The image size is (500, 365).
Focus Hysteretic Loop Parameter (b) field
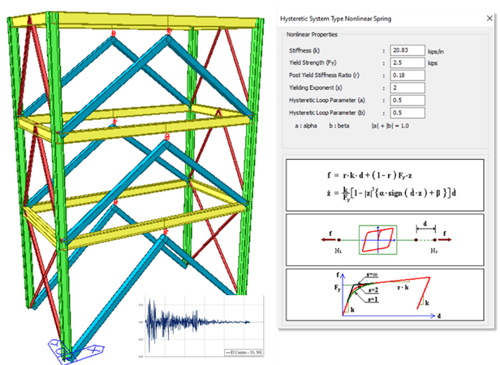tap(408, 113)
